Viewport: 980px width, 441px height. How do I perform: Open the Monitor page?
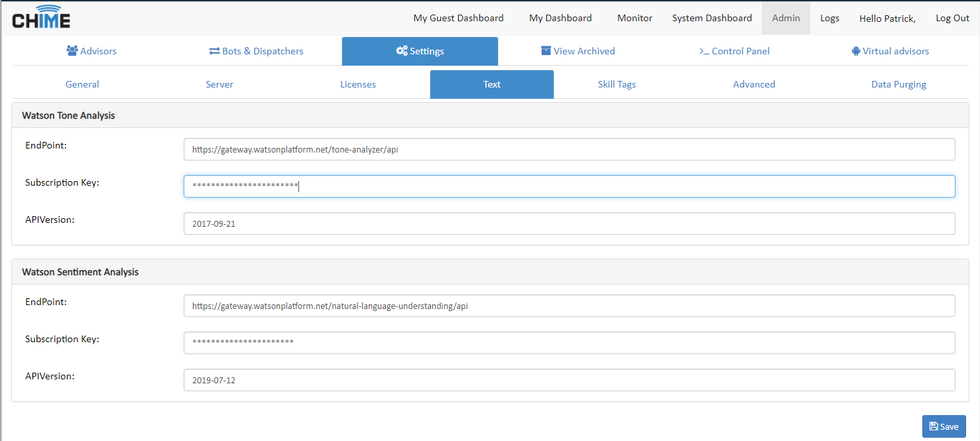pyautogui.click(x=635, y=18)
